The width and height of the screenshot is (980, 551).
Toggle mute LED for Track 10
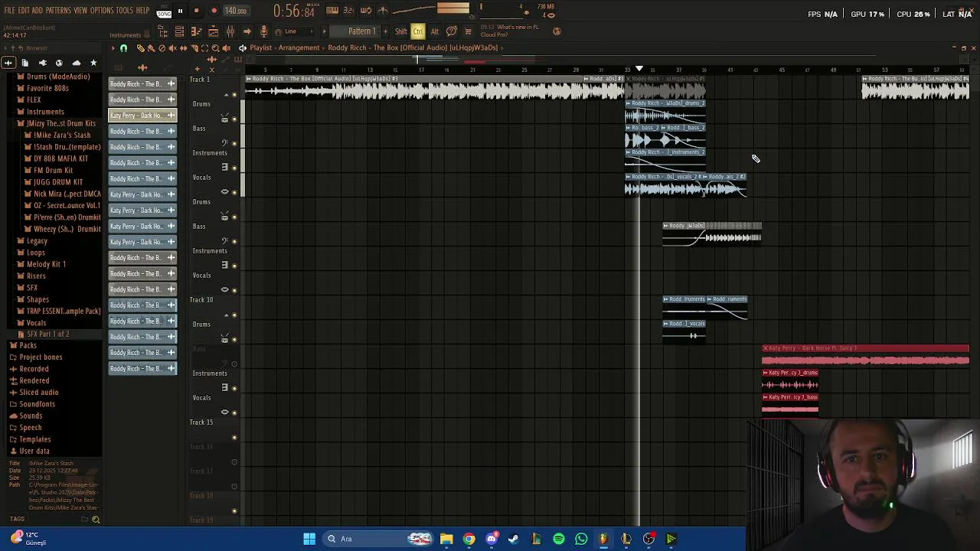pyautogui.click(x=235, y=315)
